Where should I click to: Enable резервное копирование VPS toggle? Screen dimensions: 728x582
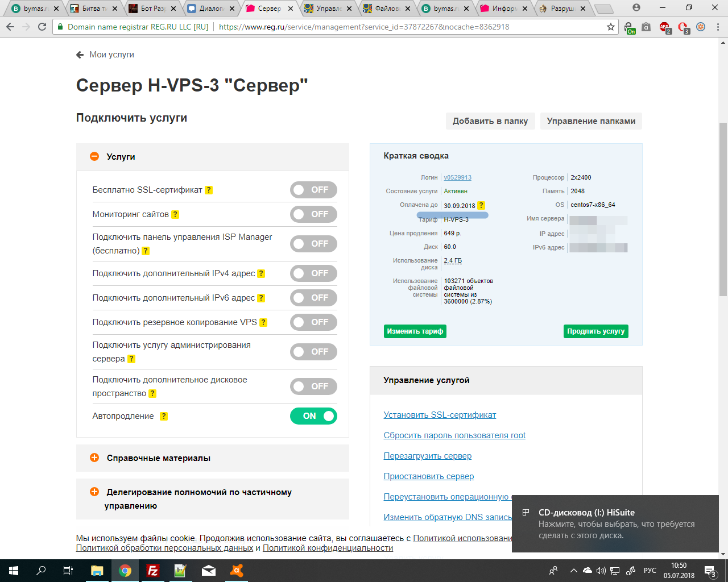[313, 322]
